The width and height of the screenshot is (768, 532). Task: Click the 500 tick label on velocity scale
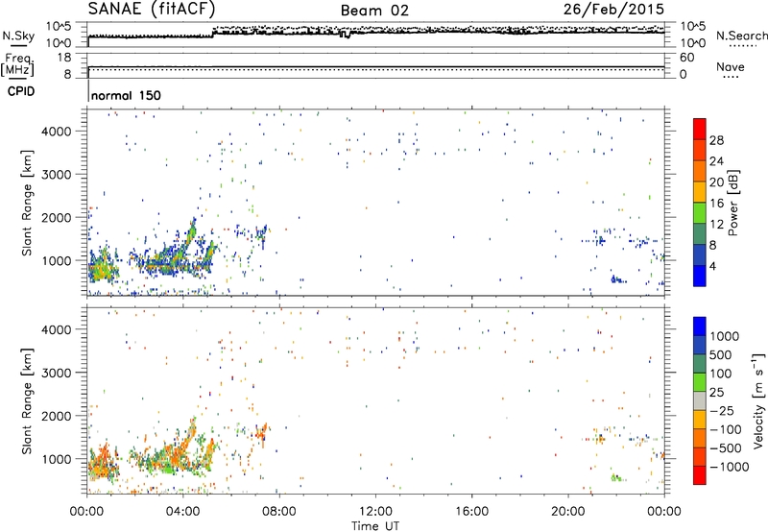pyautogui.click(x=721, y=355)
